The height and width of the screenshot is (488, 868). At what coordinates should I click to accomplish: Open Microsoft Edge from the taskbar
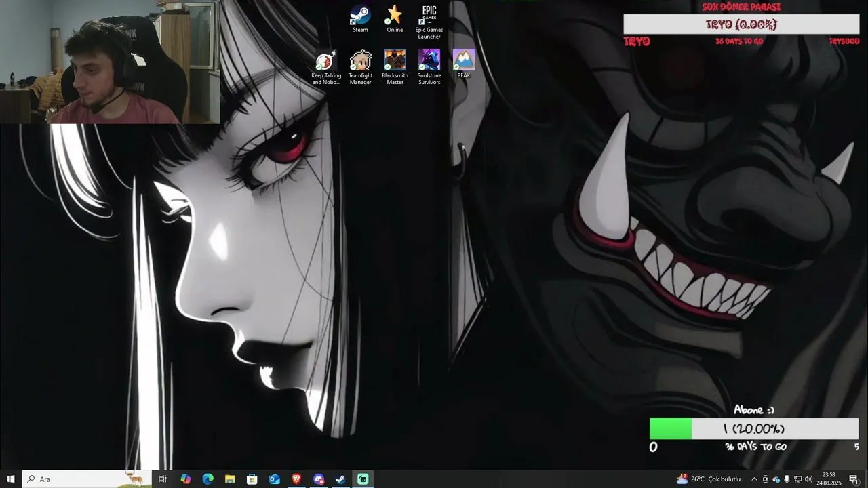tap(208, 479)
